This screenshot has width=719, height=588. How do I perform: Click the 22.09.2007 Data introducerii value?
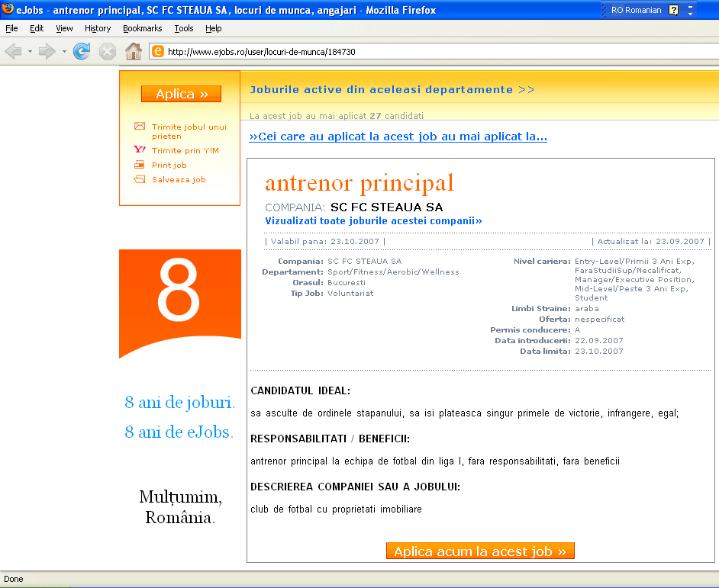(599, 340)
